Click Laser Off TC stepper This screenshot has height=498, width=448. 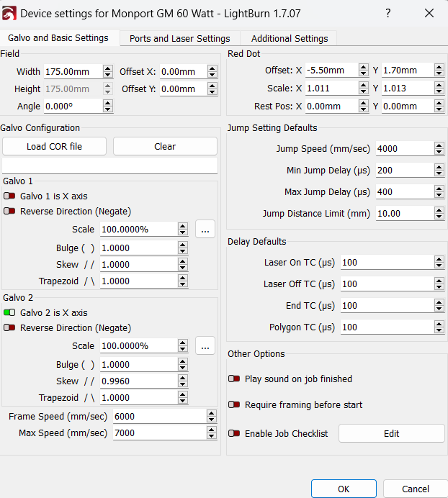[x=439, y=284]
